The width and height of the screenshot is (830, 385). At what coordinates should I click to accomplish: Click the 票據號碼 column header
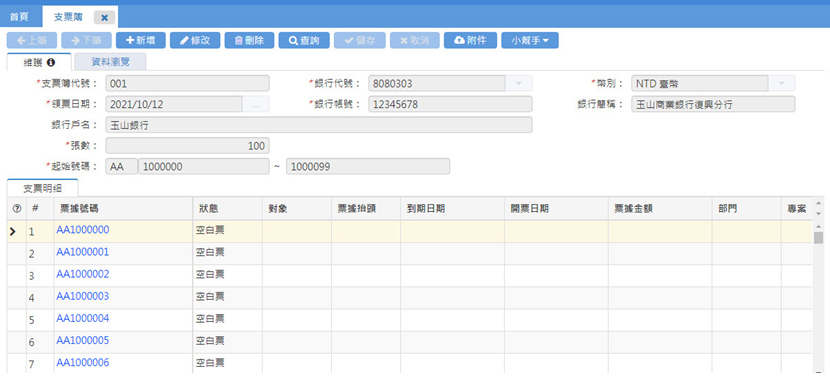click(123, 209)
